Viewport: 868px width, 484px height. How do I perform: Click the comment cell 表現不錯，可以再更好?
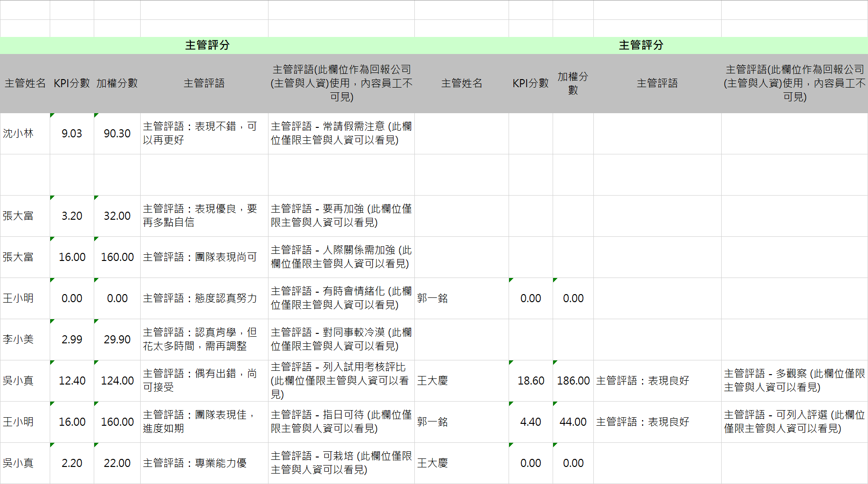tap(204, 134)
